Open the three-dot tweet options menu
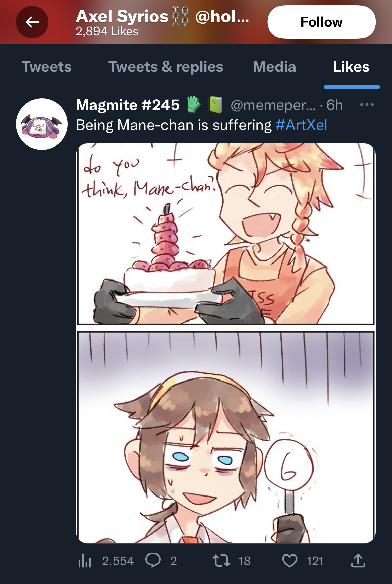Viewport: 392px width, 584px height. [x=367, y=105]
